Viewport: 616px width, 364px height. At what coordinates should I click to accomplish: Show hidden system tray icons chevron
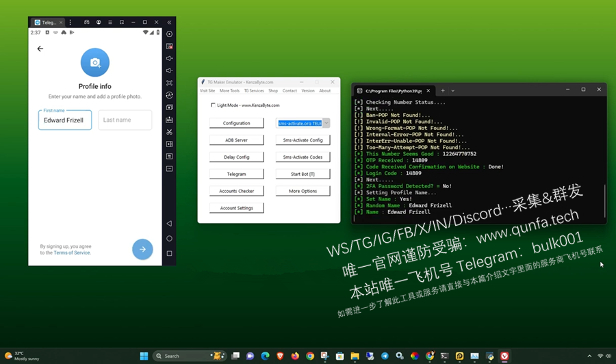[x=589, y=356]
